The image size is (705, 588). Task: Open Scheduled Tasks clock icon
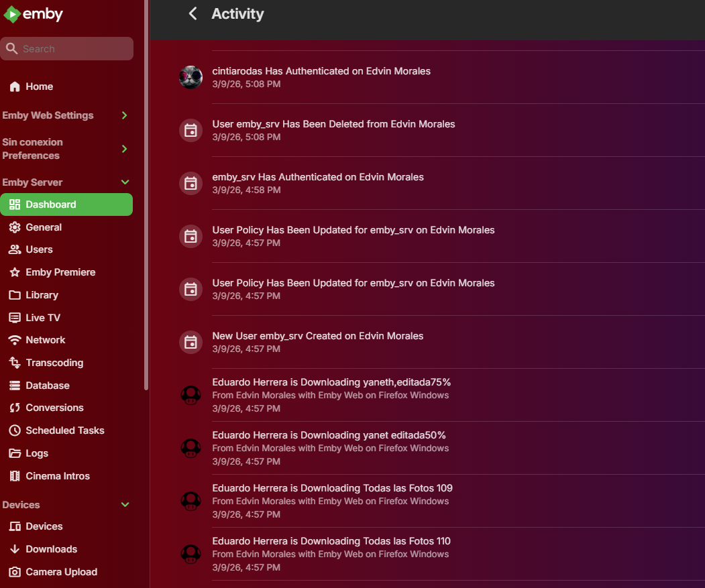click(15, 430)
